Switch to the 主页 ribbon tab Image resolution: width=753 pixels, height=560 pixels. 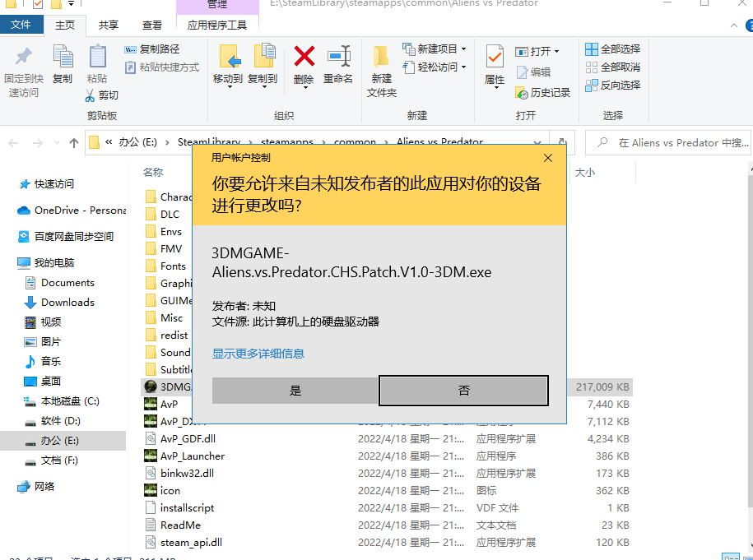[x=65, y=25]
